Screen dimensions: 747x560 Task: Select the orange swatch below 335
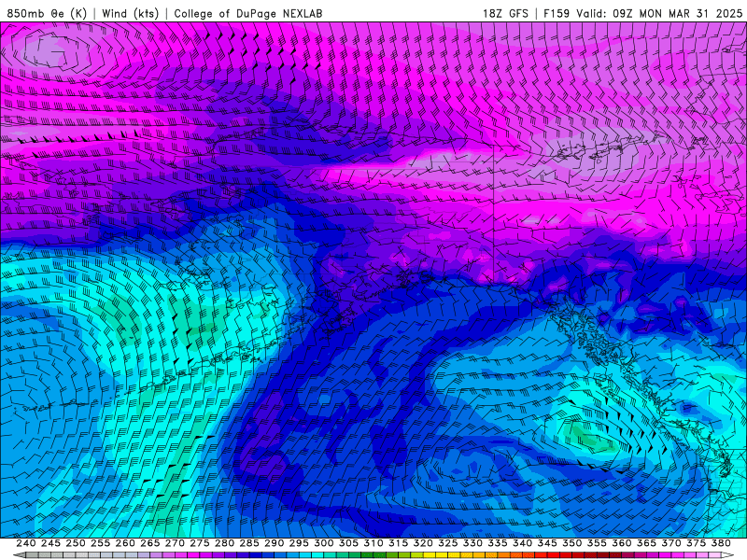[x=503, y=555]
